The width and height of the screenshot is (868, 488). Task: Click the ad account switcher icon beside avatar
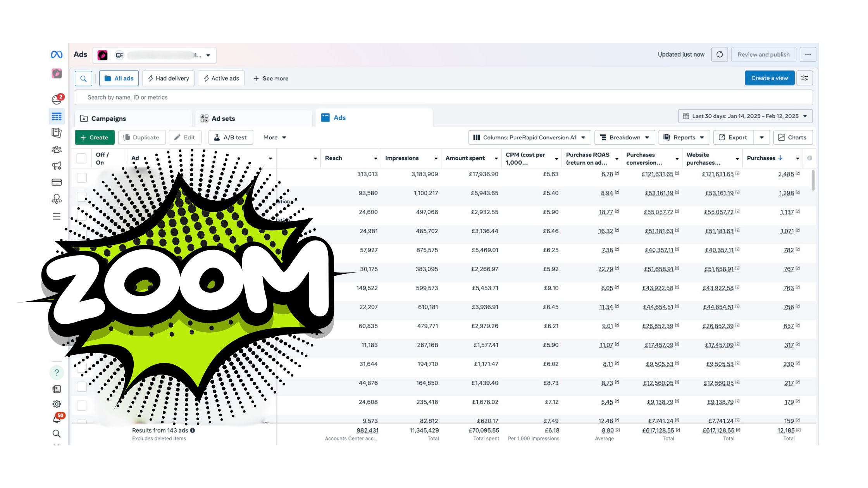tap(119, 55)
